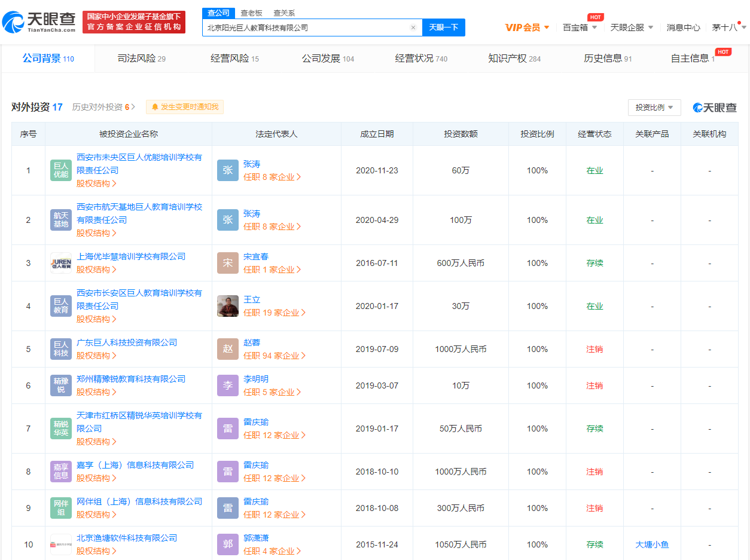Open 网伴组（上海）信息科技有限公司 link
This screenshot has width=750, height=560.
click(x=139, y=501)
